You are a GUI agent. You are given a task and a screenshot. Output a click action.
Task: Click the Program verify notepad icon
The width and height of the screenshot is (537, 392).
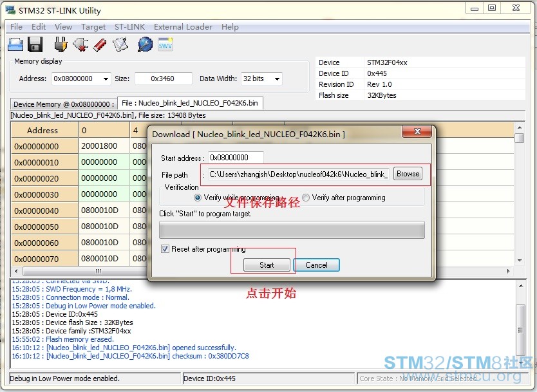point(120,44)
